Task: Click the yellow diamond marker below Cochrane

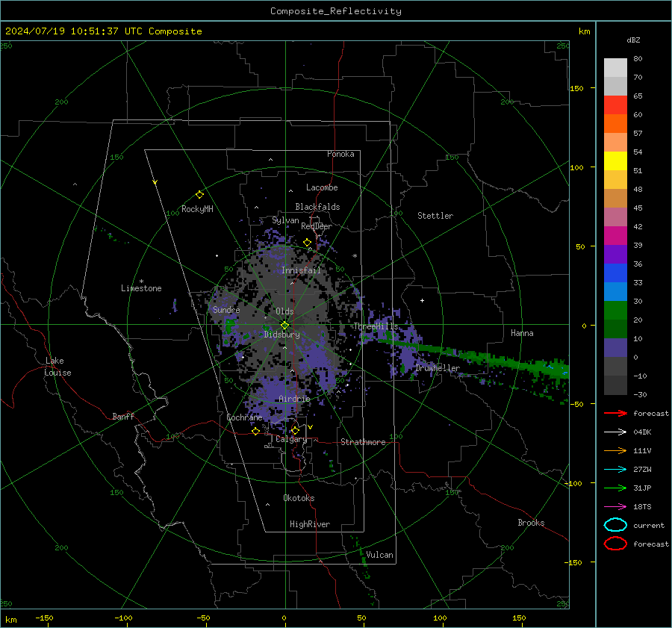Action: pos(256,432)
